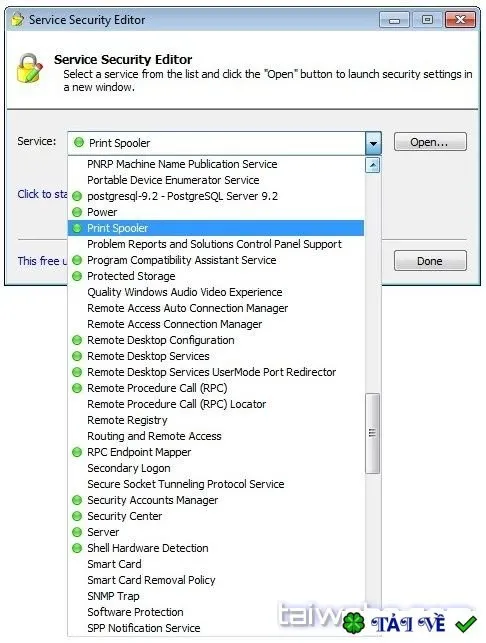Click the green status dot beside Power
The width and height of the screenshot is (486, 643).
[77, 212]
